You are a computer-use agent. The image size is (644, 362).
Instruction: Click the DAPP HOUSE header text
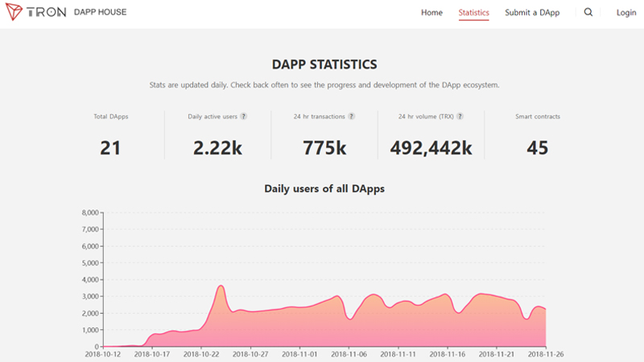coord(100,12)
